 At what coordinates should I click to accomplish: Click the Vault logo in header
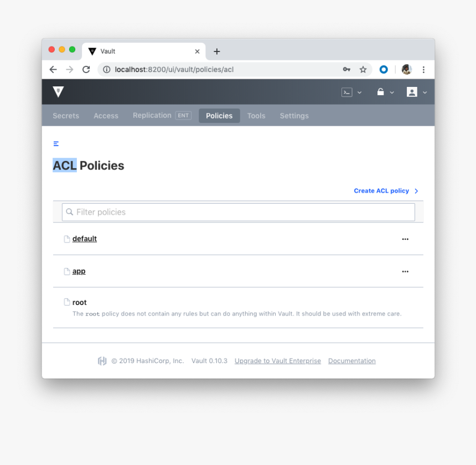pyautogui.click(x=58, y=92)
